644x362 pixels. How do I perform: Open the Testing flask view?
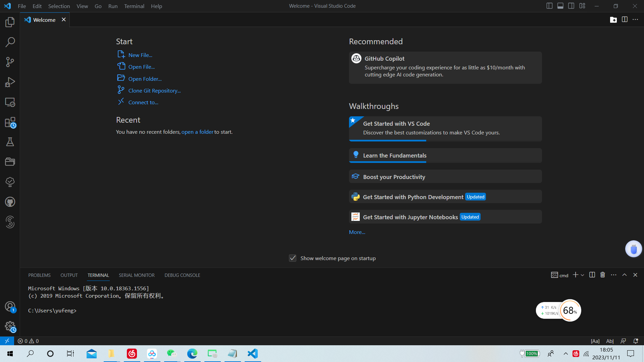pyautogui.click(x=10, y=142)
